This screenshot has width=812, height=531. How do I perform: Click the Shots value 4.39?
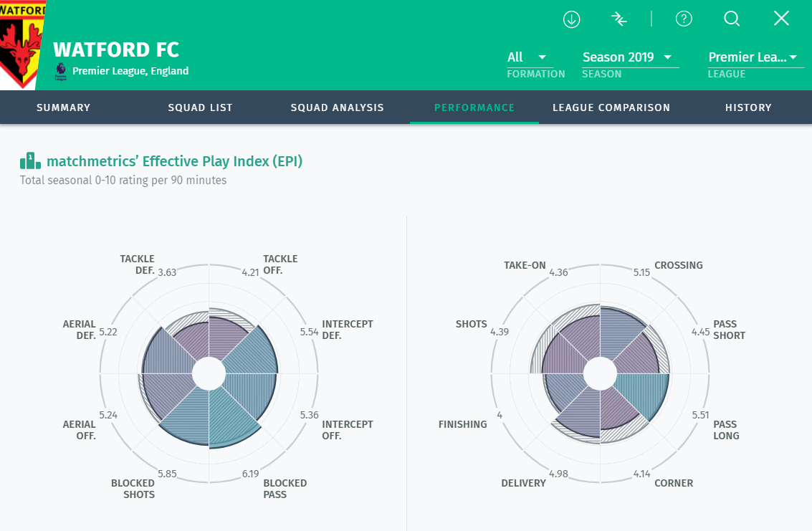[x=500, y=332]
